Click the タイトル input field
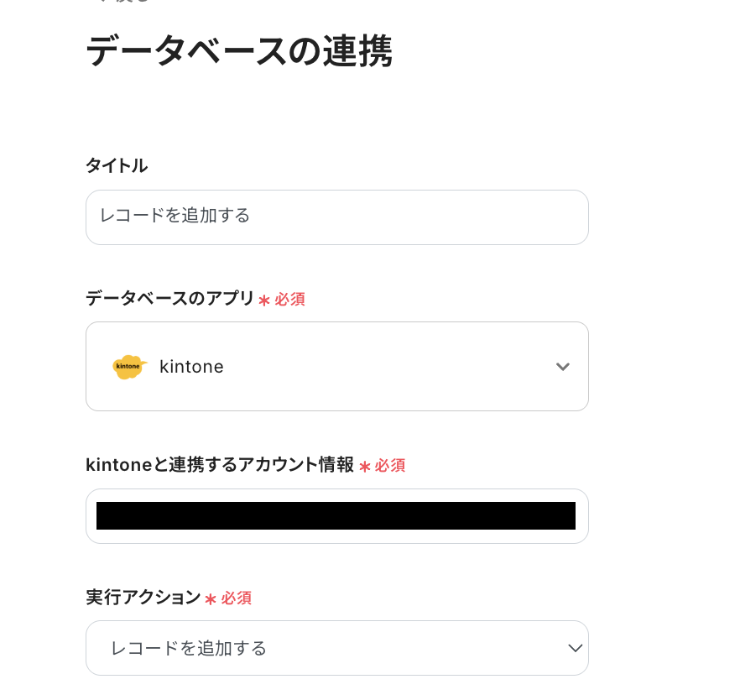This screenshot has height=700, width=740. click(x=336, y=217)
